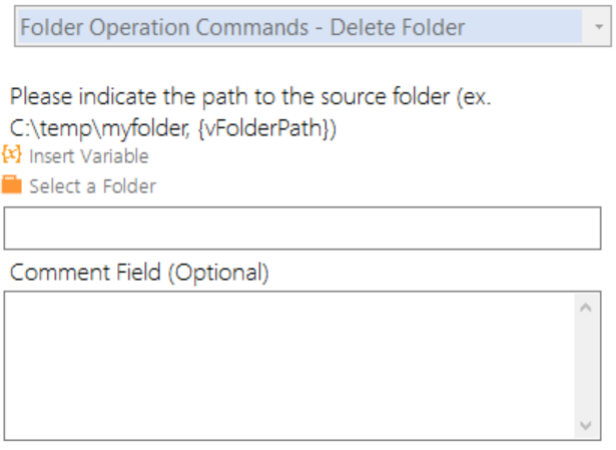Screen dimensions: 616x450
Task: Click the comment box scroll-down arrow
Action: [x=585, y=425]
